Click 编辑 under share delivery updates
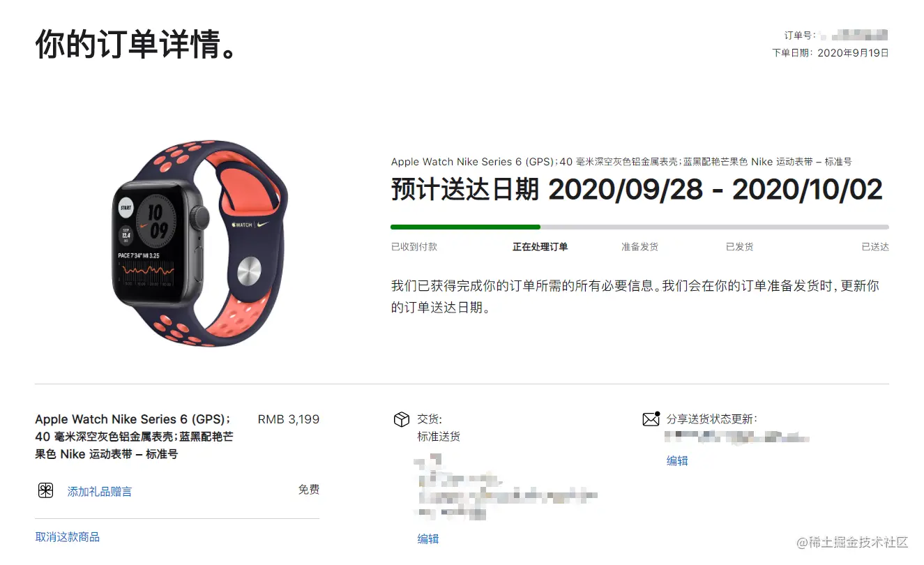Screen dimensions: 924x565 677,461
